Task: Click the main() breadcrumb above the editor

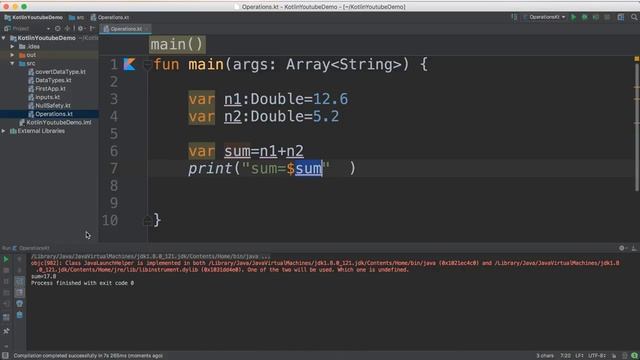Action: 177,44
